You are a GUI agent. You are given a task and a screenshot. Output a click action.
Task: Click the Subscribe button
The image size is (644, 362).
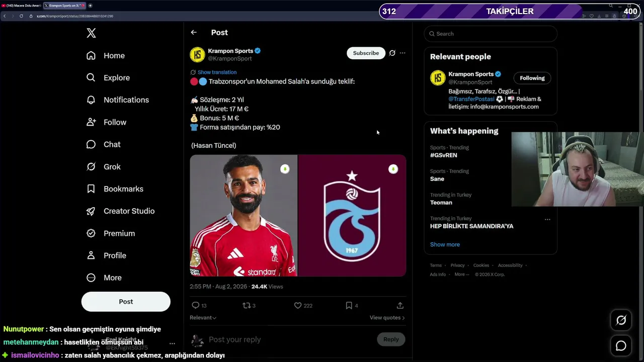click(x=366, y=53)
